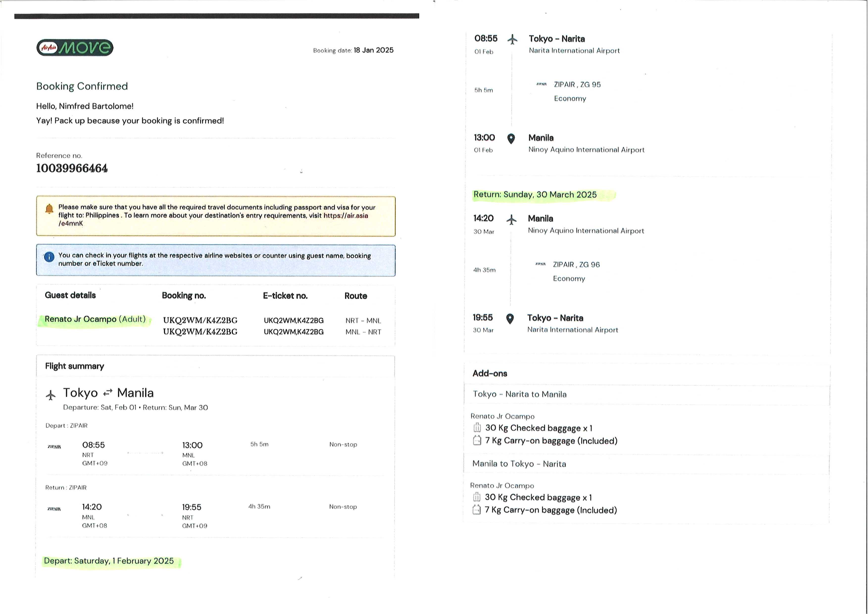Click ZIPAIR logo next to 08:55 departure

click(x=54, y=447)
